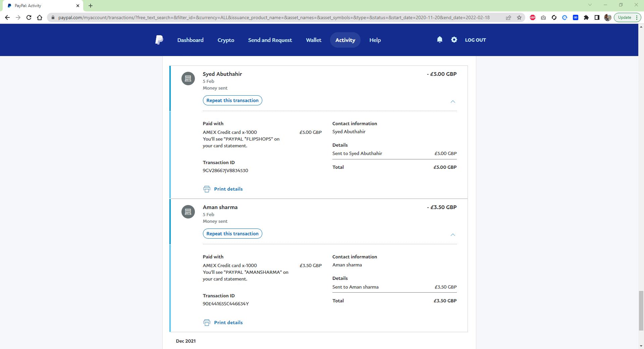The image size is (644, 349).
Task: Print details of Aman sharma transaction
Action: click(x=228, y=322)
